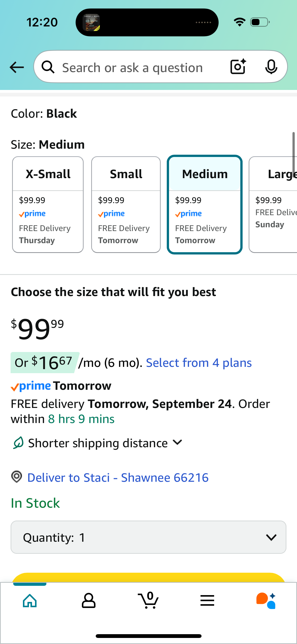The height and width of the screenshot is (644, 297).
Task: Open Select from 4 plans link
Action: pyautogui.click(x=199, y=363)
